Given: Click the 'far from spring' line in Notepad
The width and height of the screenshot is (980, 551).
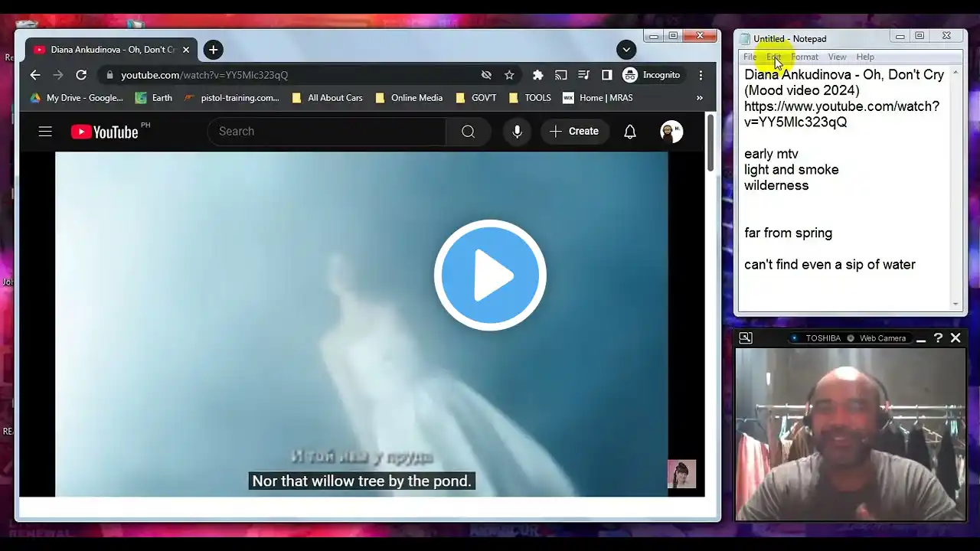Looking at the screenshot, I should click(x=788, y=233).
